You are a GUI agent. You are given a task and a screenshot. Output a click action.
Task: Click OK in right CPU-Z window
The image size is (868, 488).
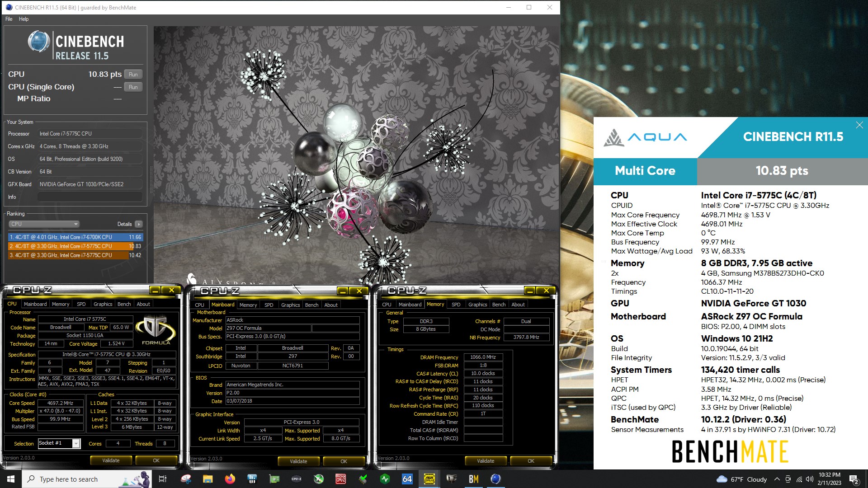531,461
